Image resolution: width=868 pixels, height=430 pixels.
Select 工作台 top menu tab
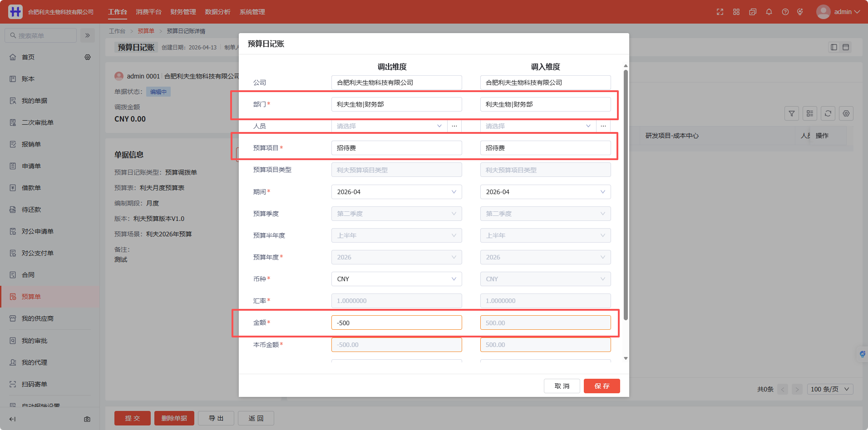tap(118, 12)
